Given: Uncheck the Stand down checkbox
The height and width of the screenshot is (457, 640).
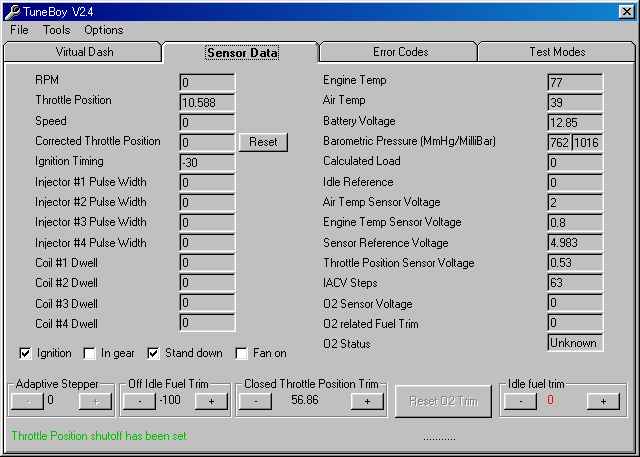Looking at the screenshot, I should coord(153,353).
